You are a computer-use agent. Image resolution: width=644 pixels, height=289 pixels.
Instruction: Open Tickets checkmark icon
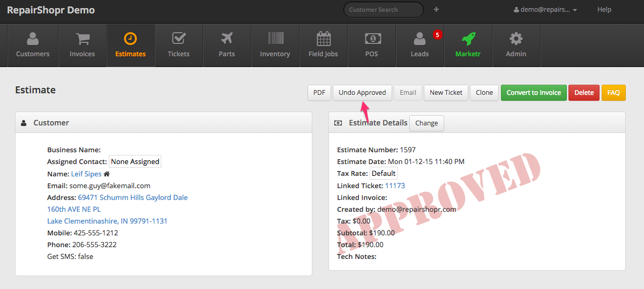point(178,39)
